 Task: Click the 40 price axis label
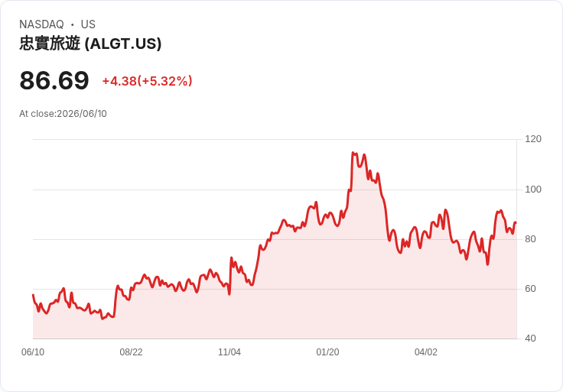(x=530, y=339)
